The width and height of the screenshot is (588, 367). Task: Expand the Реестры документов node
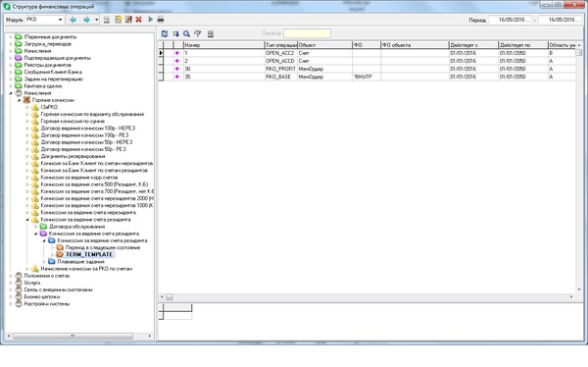(x=11, y=65)
